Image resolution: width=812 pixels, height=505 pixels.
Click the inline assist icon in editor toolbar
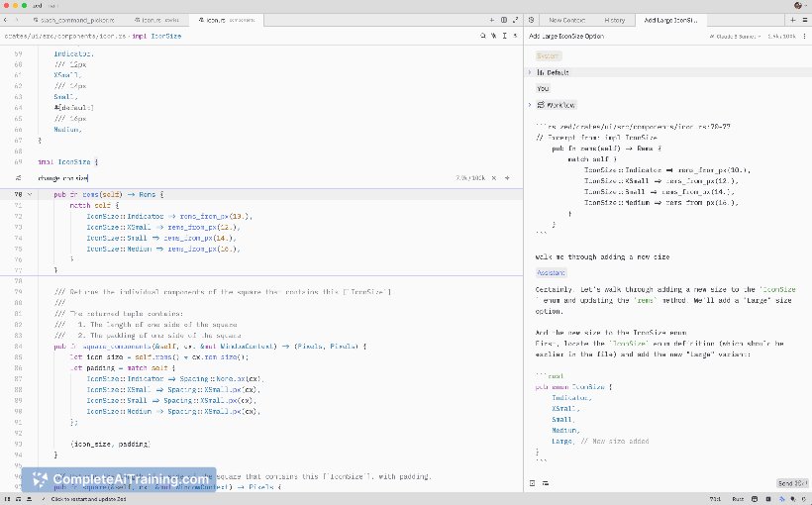coord(493,36)
